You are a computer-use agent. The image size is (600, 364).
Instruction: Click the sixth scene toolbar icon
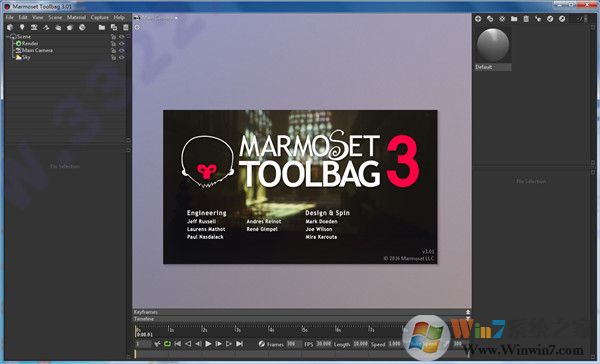70,28
